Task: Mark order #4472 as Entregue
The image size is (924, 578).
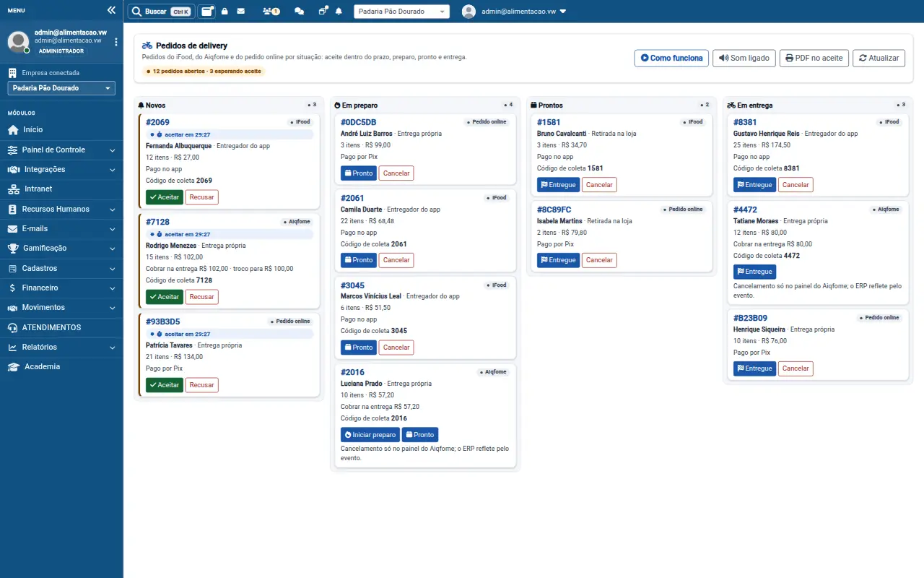Action: (755, 272)
